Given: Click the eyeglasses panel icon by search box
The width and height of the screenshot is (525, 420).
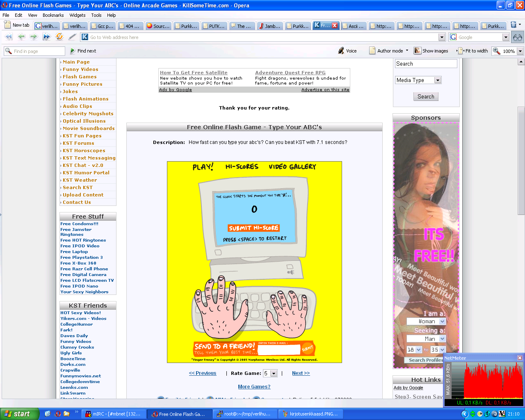Looking at the screenshot, I should pyautogui.click(x=518, y=37).
